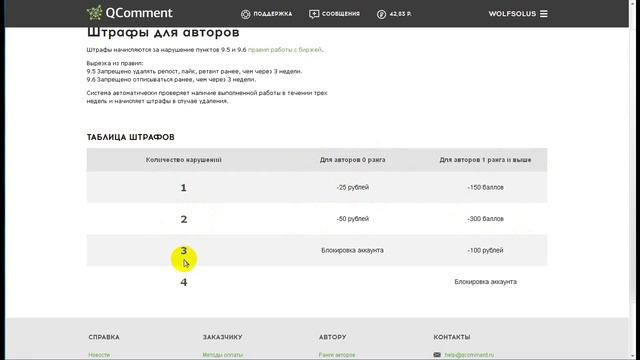The height and width of the screenshot is (360, 640).
Task: Open the 'Методы оплаты' footer link
Action: click(222, 355)
